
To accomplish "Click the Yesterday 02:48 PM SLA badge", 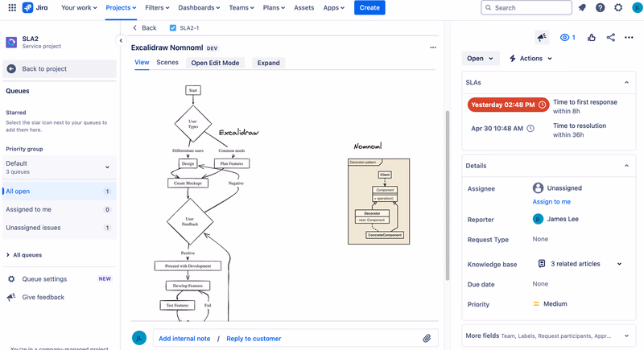I will click(509, 105).
